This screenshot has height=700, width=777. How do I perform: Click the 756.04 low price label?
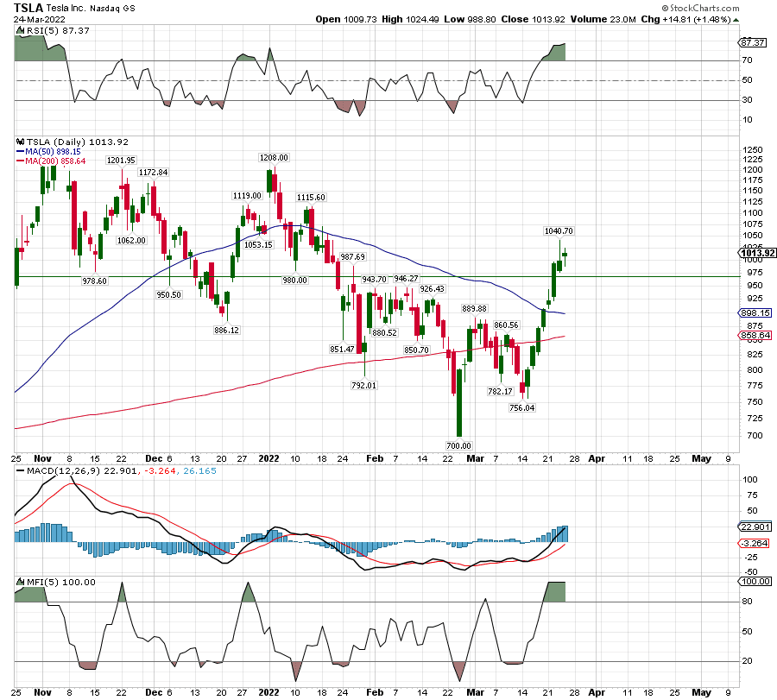[521, 407]
